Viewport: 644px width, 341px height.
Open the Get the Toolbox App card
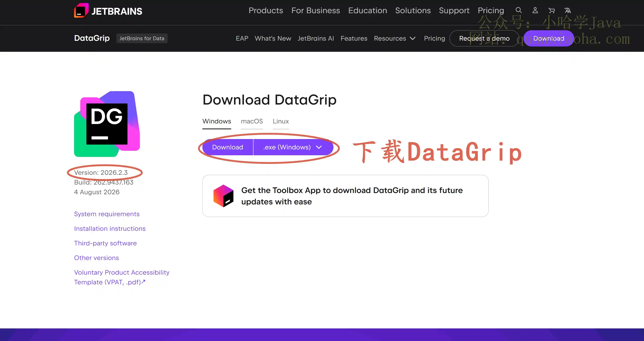(345, 196)
